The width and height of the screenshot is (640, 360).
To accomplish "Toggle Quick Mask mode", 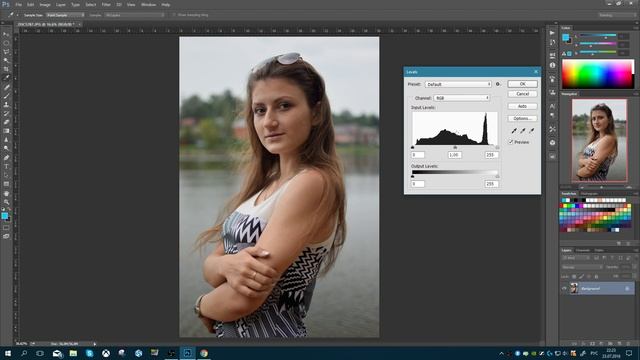I will coord(6,228).
